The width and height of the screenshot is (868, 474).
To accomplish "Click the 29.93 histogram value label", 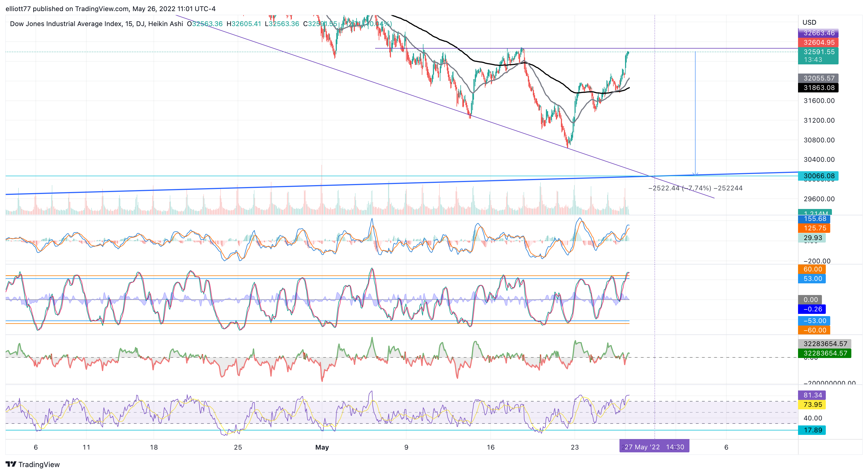I will (812, 238).
